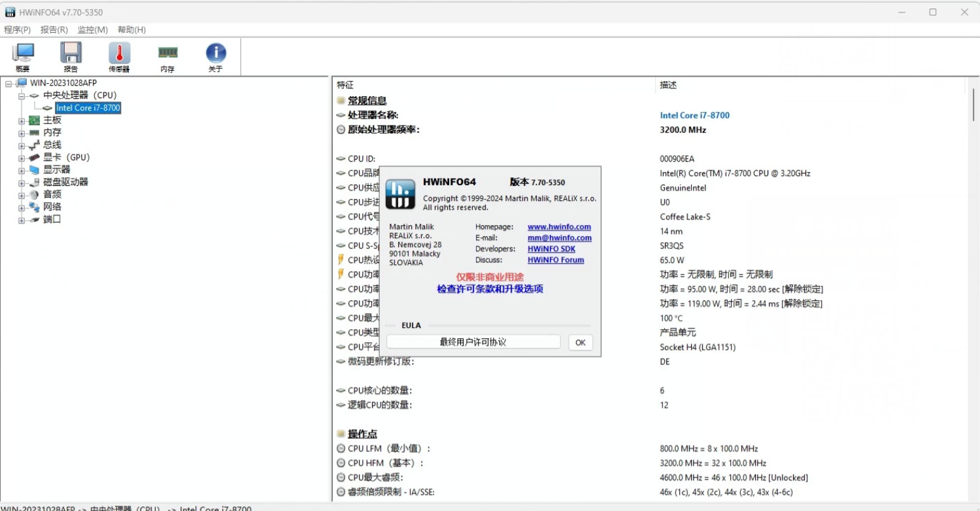Screen dimensions: 980x511
Task: Open the 报告(R) menu
Action: click(x=54, y=29)
